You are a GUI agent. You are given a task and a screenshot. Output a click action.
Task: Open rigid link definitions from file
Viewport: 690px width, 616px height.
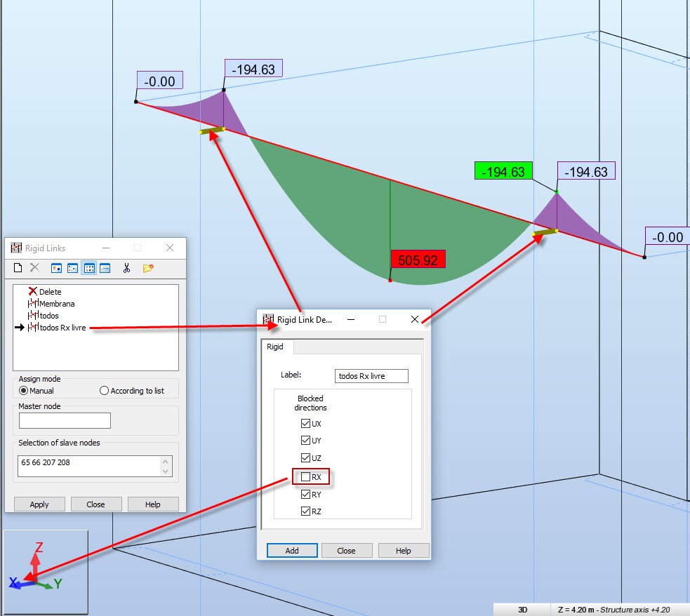[148, 267]
